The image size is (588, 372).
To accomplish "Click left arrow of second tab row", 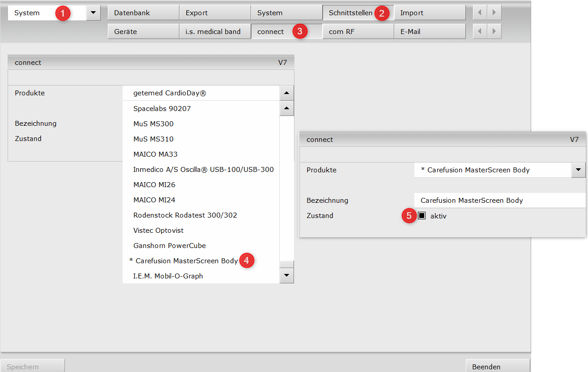I will pos(480,31).
